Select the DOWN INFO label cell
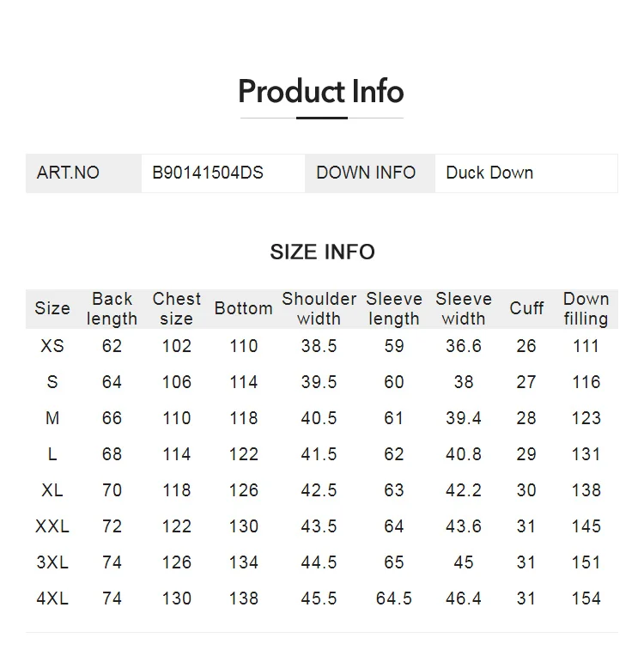 [x=370, y=173]
